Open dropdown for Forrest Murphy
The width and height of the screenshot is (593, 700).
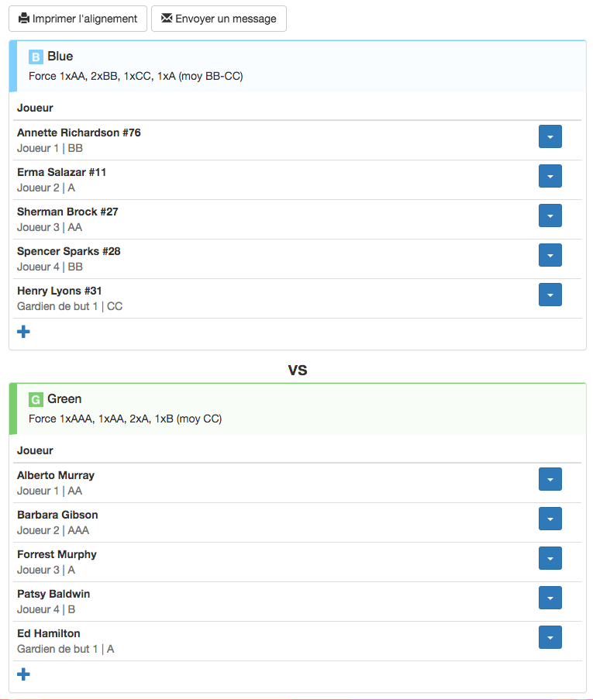[x=550, y=558]
